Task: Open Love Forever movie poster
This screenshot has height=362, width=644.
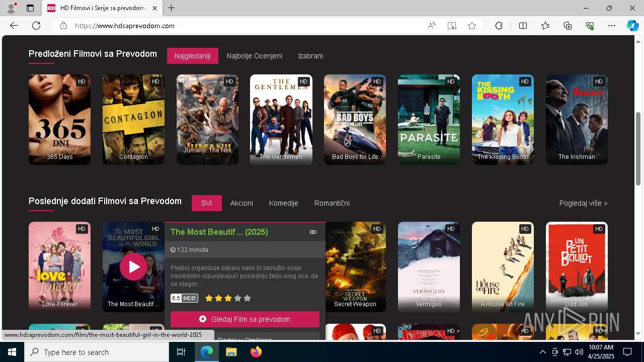Action: click(x=59, y=267)
